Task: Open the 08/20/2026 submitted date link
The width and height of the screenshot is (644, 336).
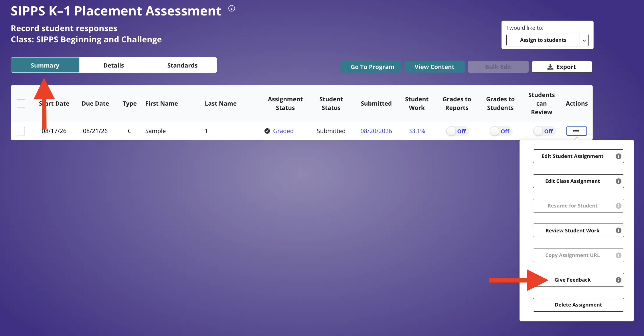Action: point(376,131)
